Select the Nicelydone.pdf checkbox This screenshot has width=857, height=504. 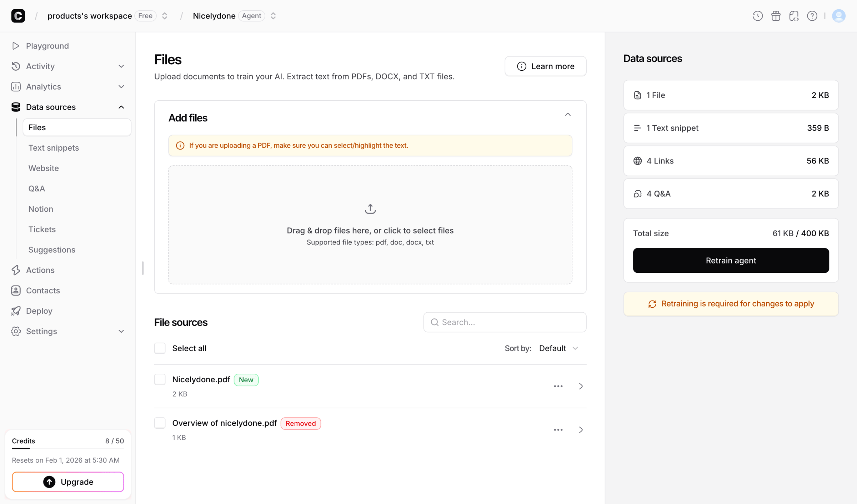click(160, 379)
